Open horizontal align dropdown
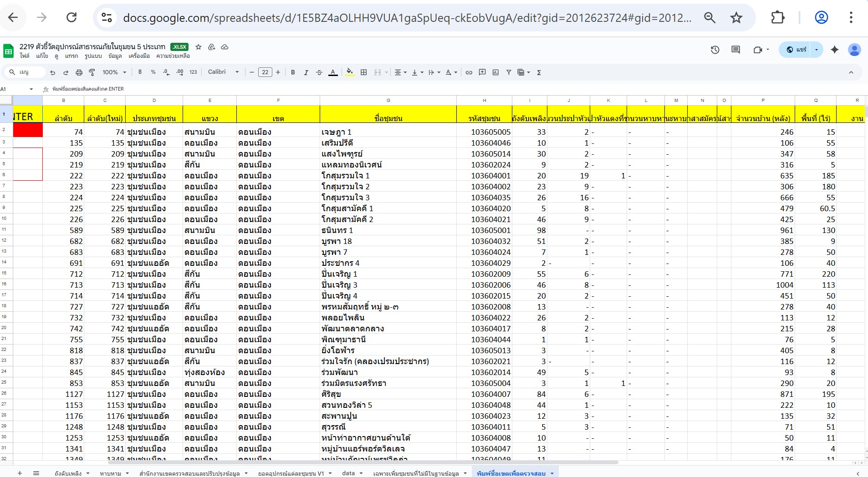The image size is (868, 477). (x=400, y=72)
